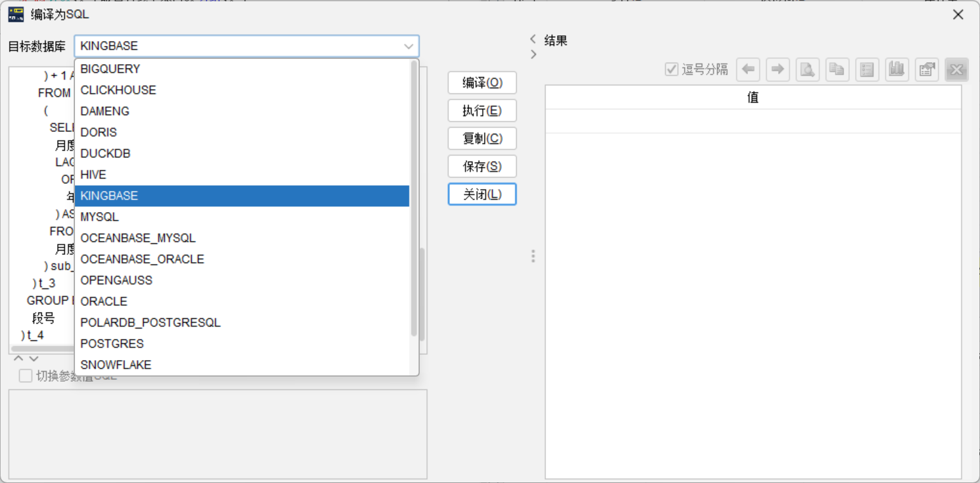The height and width of the screenshot is (483, 980).
Task: Choose POLARDB_POSTGRESQL as target database
Action: click(x=242, y=323)
